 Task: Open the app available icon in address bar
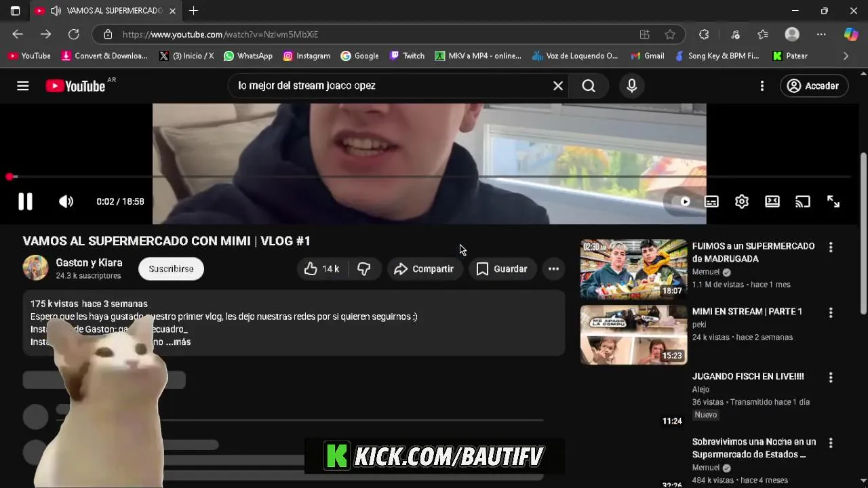pyautogui.click(x=645, y=35)
